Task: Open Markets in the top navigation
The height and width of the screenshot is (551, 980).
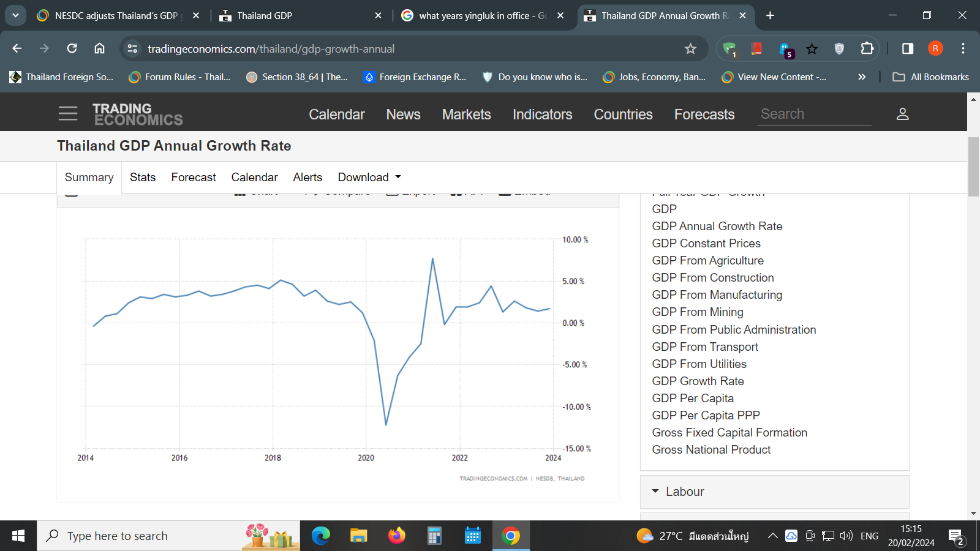Action: point(466,114)
